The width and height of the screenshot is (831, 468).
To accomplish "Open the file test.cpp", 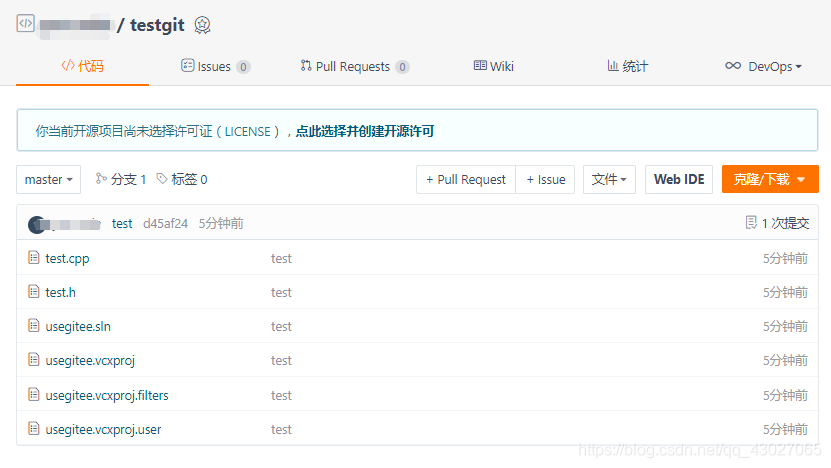I will coord(67,259).
